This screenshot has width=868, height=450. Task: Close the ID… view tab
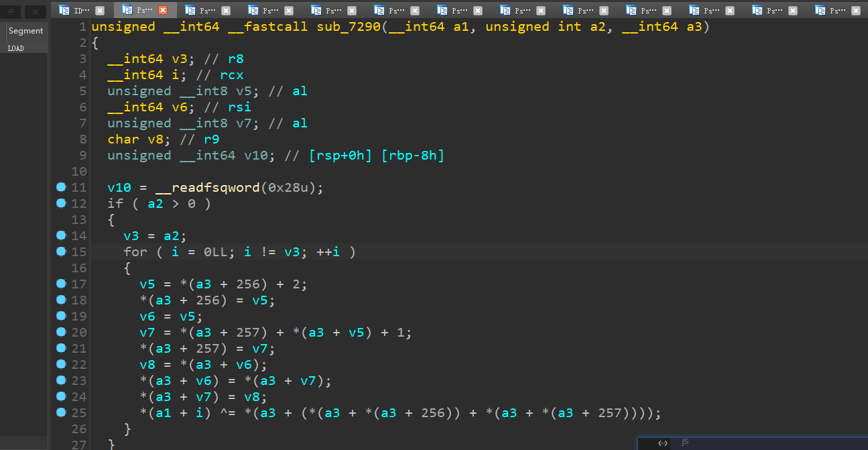click(x=100, y=11)
